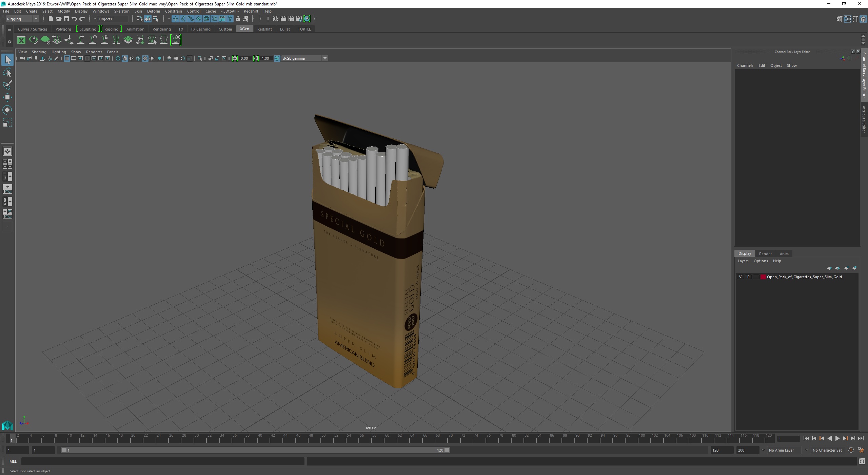Pick the Move tool in toolbox
Viewport: 868px width, 475px height.
(x=7, y=97)
